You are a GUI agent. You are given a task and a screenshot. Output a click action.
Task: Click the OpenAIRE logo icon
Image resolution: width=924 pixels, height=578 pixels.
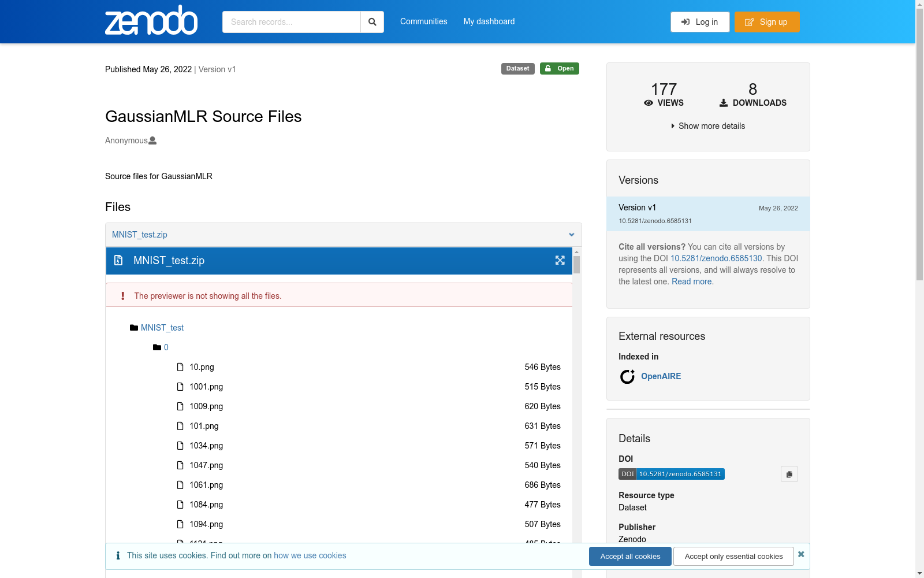[627, 376]
